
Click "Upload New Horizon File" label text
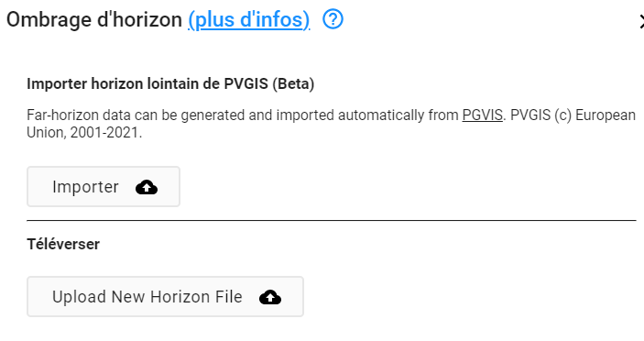pos(147,297)
